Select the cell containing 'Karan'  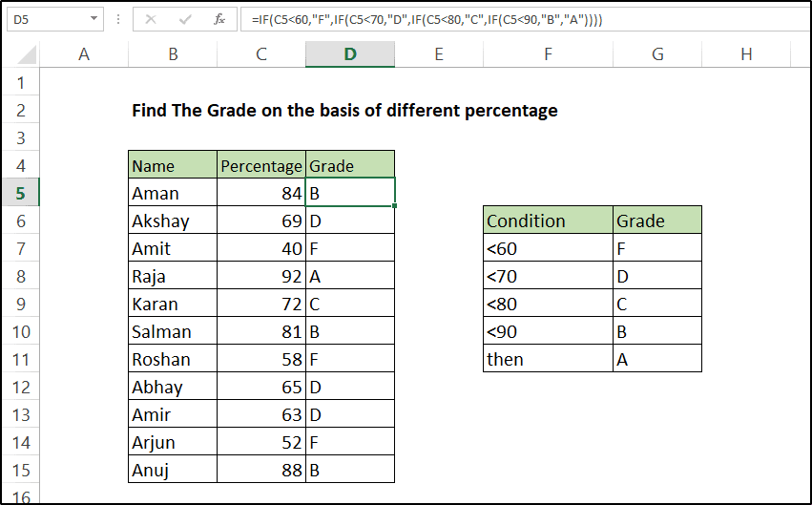(173, 304)
